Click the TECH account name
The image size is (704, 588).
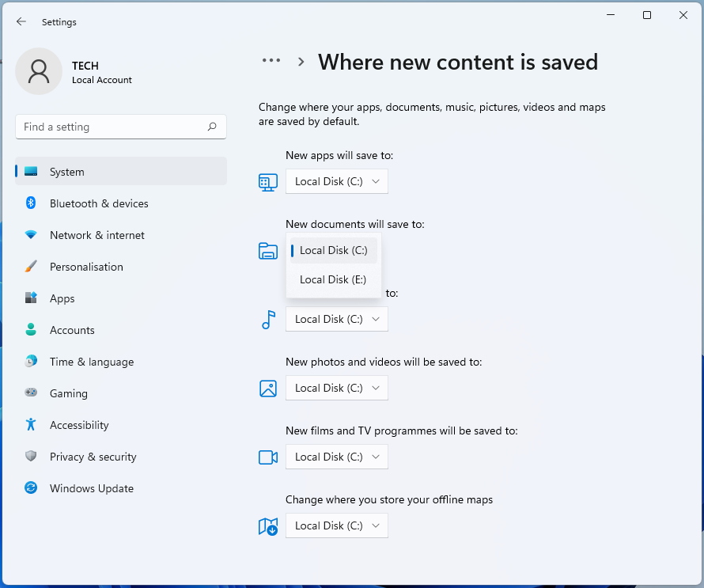click(x=85, y=66)
